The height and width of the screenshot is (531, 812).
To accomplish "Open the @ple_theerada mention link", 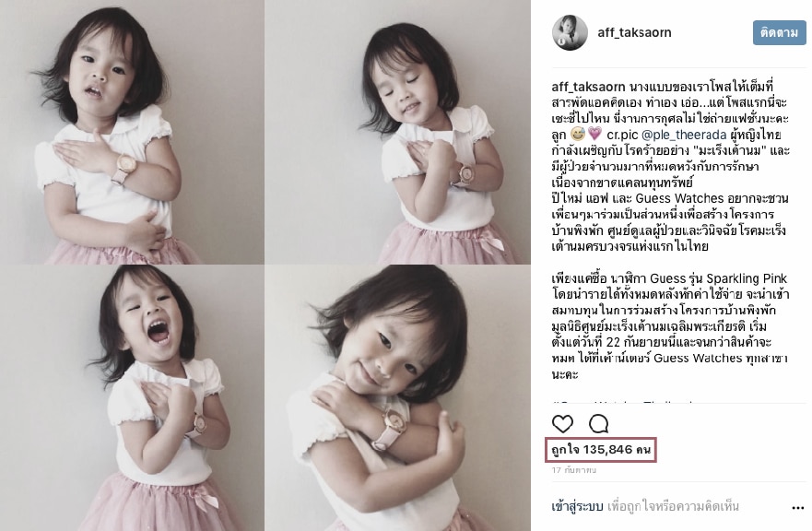I will pyautogui.click(x=684, y=135).
